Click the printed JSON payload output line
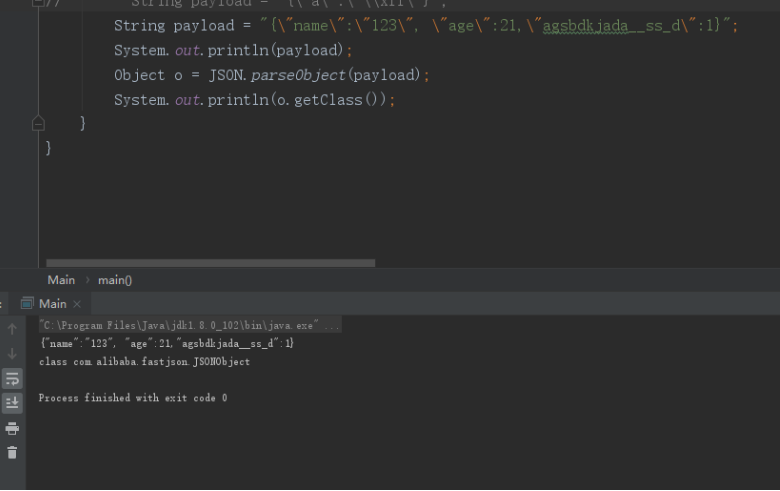 pos(167,343)
